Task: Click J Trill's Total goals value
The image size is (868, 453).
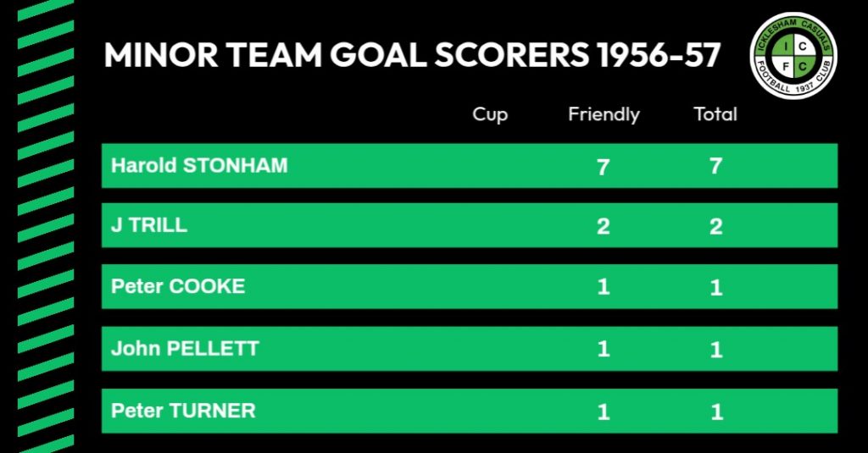Action: 716,226
